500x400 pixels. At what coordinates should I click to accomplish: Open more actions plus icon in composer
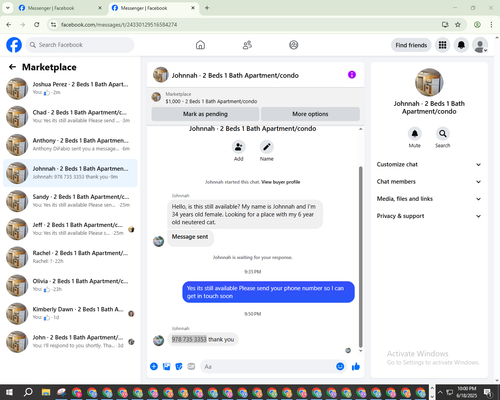click(x=154, y=367)
